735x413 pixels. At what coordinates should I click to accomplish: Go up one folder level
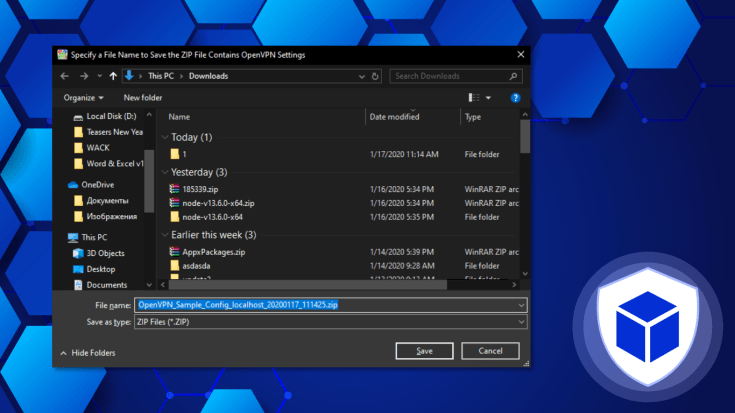[113, 75]
